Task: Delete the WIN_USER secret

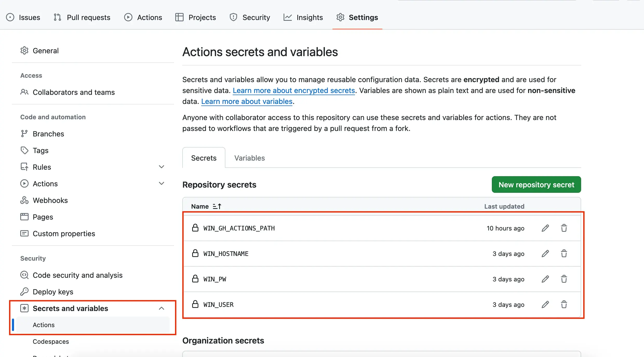Action: (x=564, y=305)
